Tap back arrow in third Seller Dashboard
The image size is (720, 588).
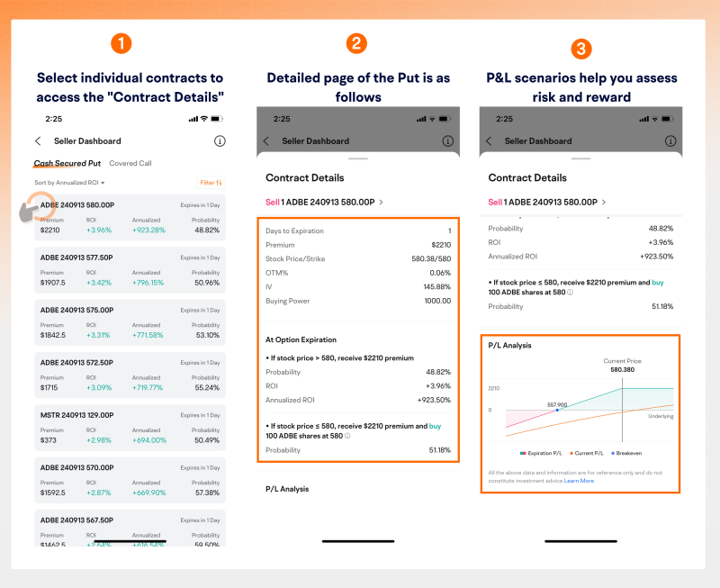coord(489,141)
